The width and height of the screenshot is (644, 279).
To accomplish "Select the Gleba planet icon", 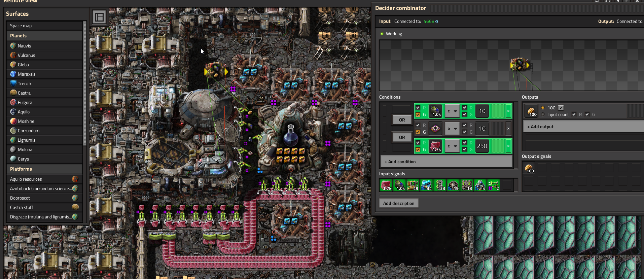I will 13,65.
